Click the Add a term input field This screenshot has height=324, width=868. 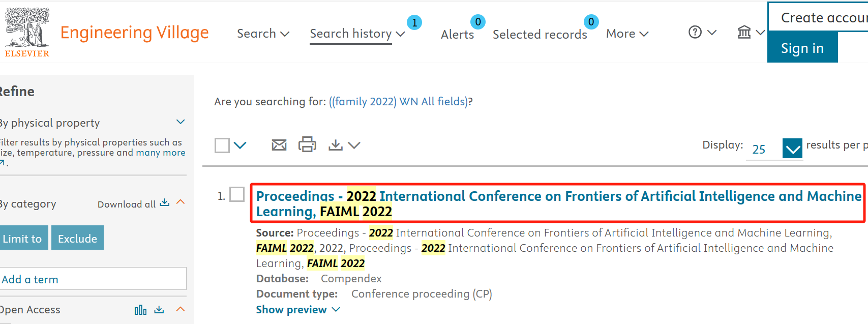(x=93, y=279)
